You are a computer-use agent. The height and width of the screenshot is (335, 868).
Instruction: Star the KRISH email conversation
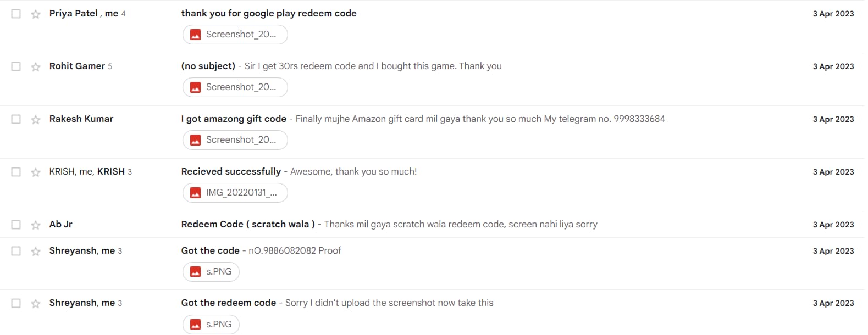click(36, 172)
